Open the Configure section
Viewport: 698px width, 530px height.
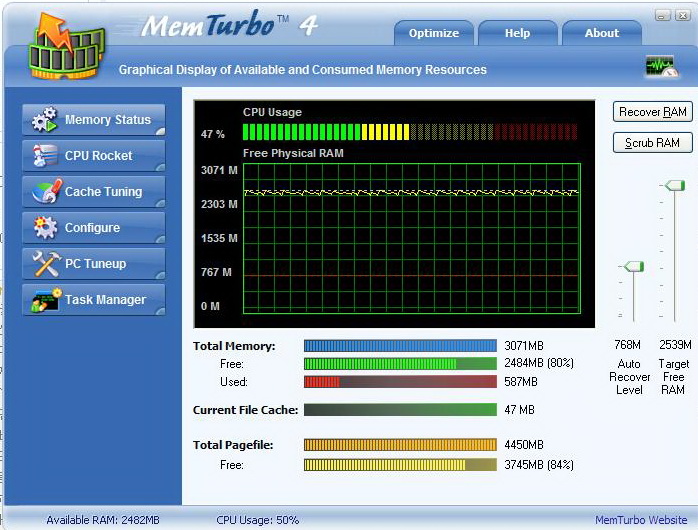[x=94, y=228]
